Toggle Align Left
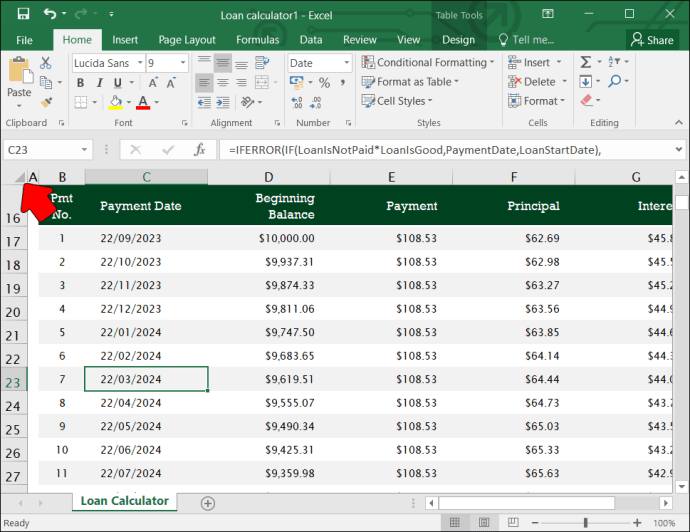Screen dimensions: 690x532 point(204,83)
